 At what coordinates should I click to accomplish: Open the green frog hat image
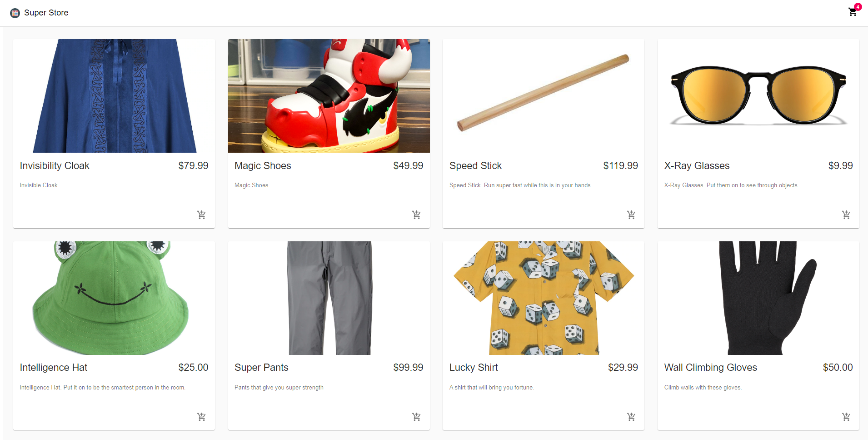tap(114, 298)
